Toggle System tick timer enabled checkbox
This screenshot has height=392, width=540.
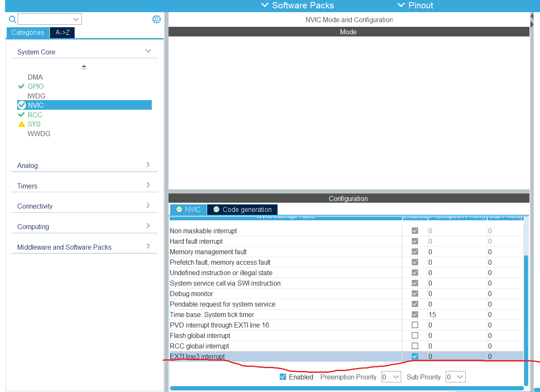point(415,315)
